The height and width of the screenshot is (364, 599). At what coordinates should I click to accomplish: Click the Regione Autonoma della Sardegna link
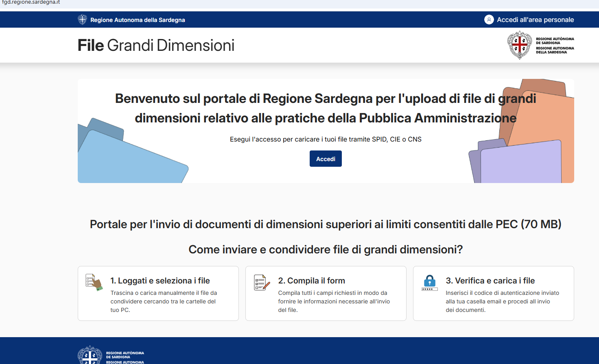pos(138,20)
